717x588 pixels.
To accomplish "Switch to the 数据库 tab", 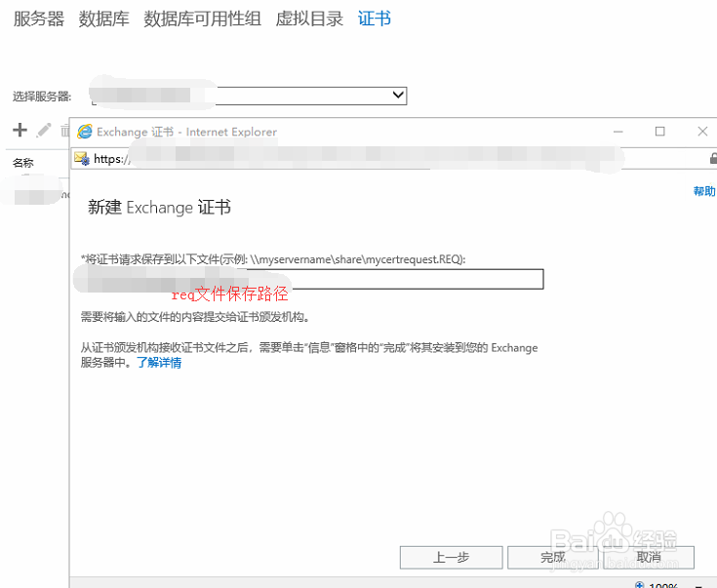I will [103, 19].
